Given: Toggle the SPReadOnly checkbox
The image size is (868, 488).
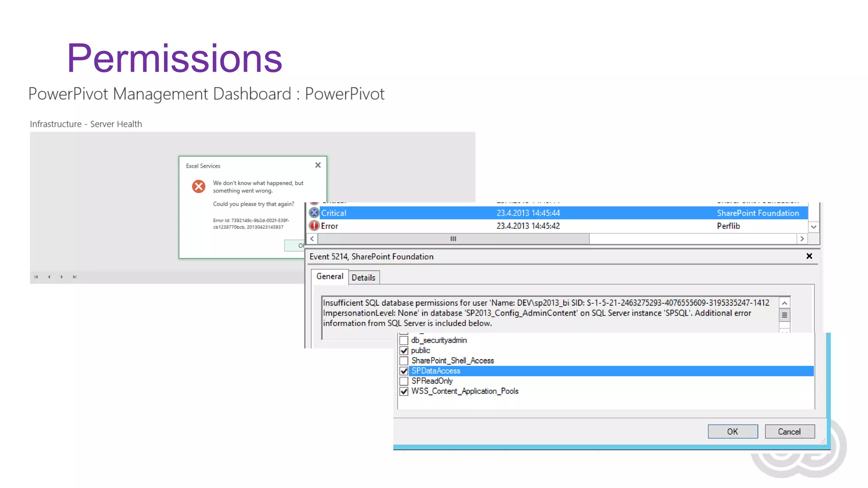Looking at the screenshot, I should [x=404, y=381].
